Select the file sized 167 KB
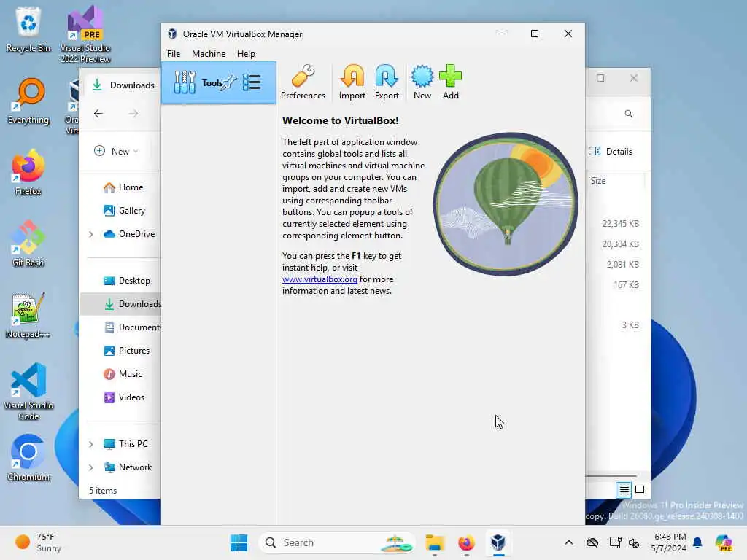This screenshot has width=747, height=560. pos(626,285)
